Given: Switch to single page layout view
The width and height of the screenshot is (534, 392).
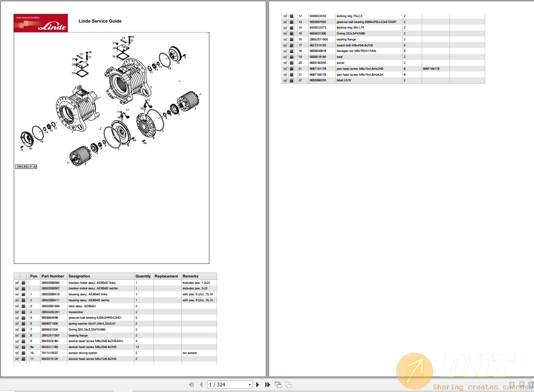Looking at the screenshot, I should coord(512,384).
